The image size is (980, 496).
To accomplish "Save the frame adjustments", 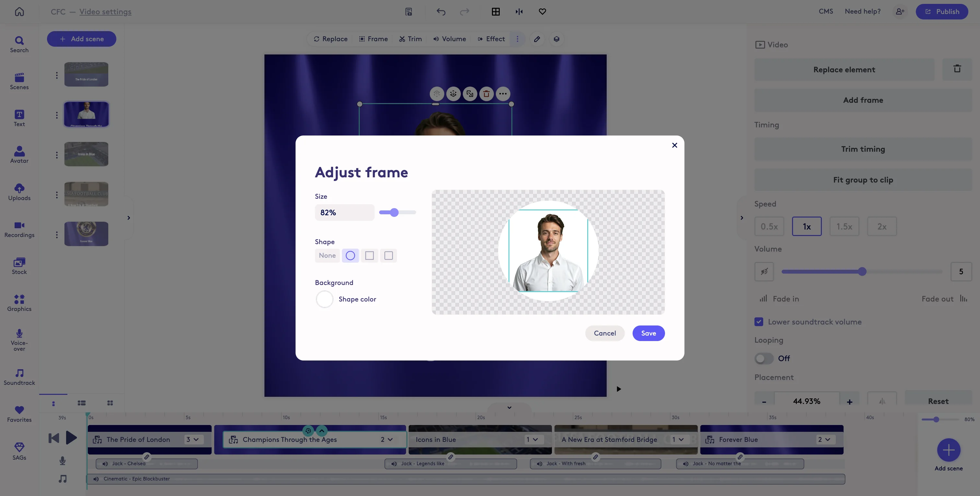I will (648, 333).
